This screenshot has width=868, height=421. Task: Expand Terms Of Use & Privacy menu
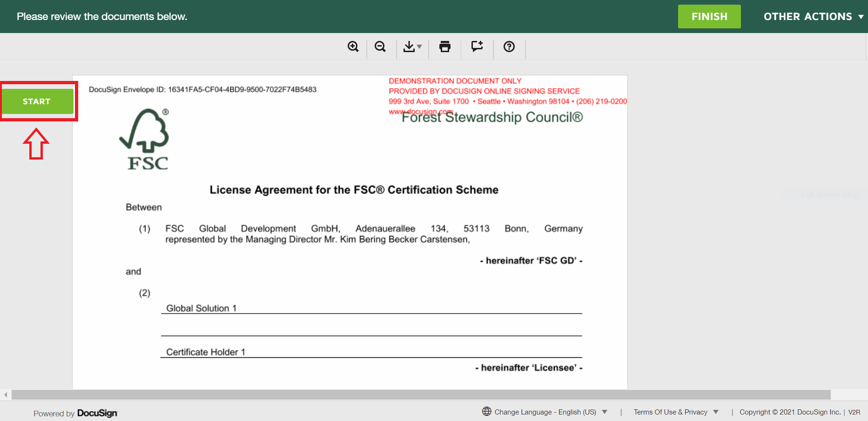(x=676, y=412)
